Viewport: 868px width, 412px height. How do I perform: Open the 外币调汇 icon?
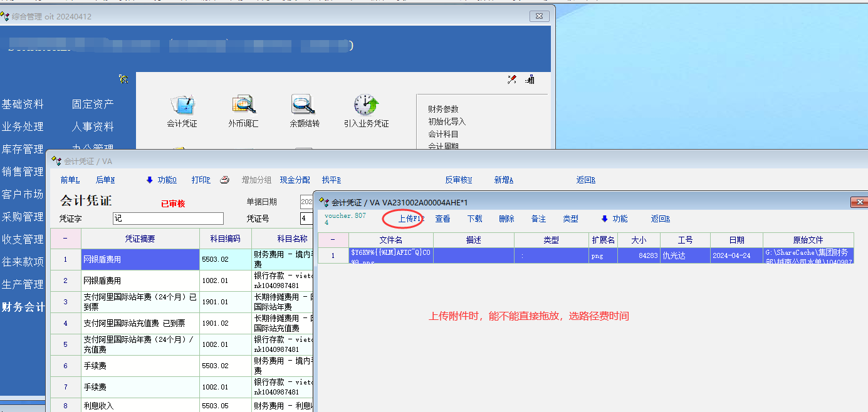pos(243,105)
